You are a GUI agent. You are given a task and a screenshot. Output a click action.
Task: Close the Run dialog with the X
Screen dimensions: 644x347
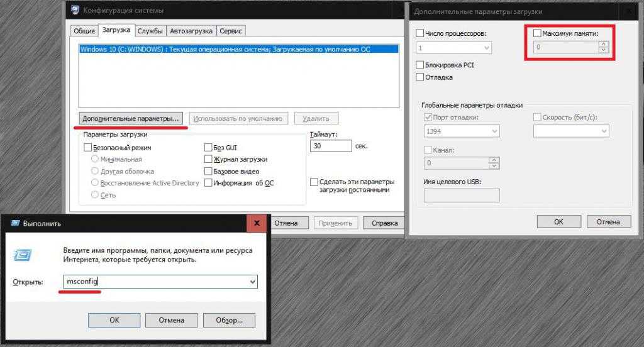click(x=256, y=223)
